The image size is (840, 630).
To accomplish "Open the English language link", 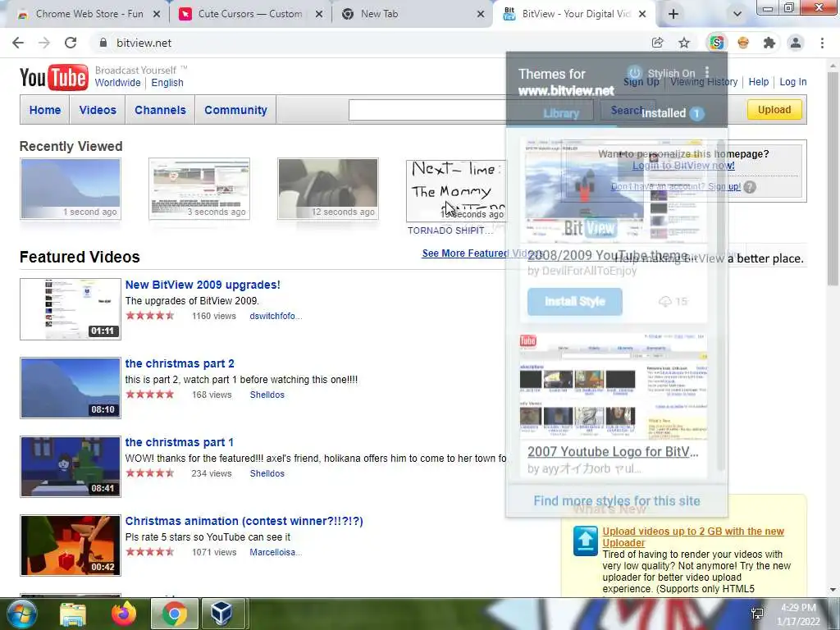I will pos(167,83).
